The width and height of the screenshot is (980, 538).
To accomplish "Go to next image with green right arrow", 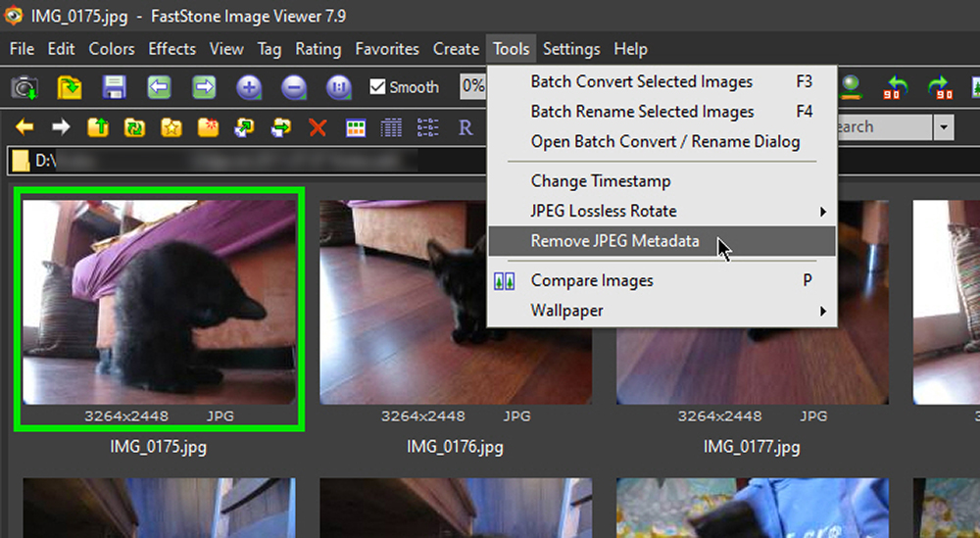I will pos(205,88).
